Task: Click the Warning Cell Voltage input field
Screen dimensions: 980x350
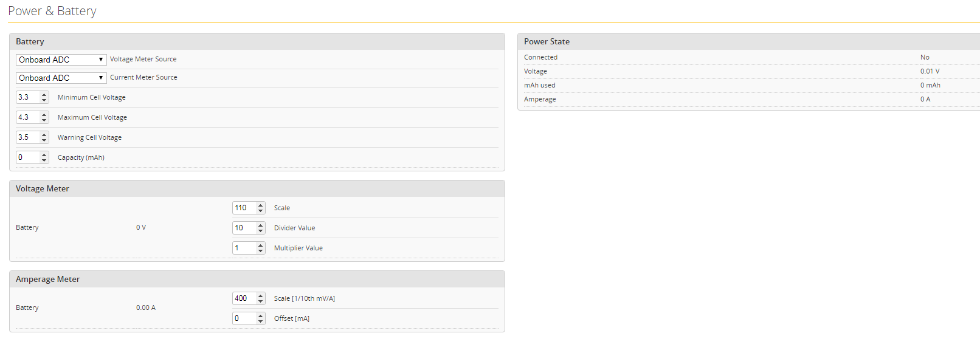Action: pyautogui.click(x=27, y=137)
